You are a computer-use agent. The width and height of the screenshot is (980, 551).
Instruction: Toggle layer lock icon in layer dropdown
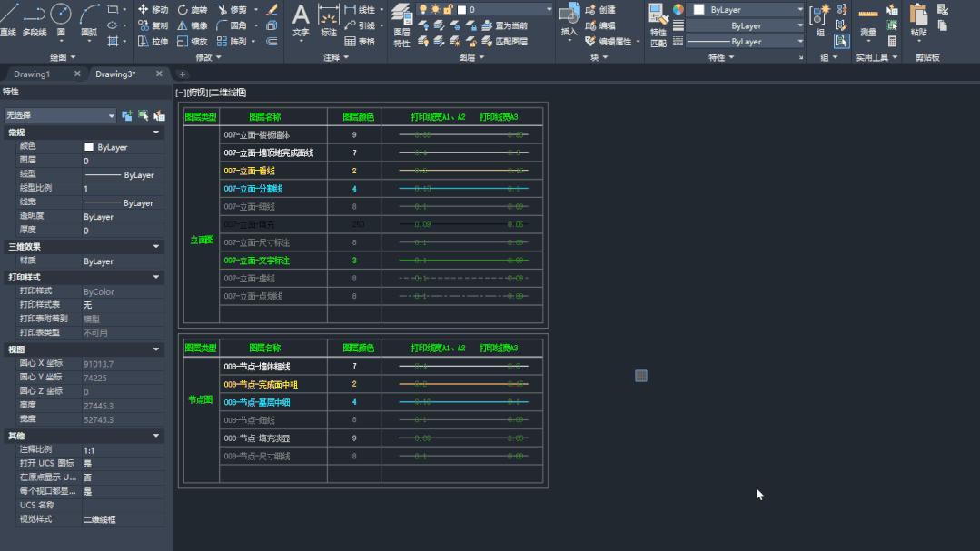[x=448, y=9]
